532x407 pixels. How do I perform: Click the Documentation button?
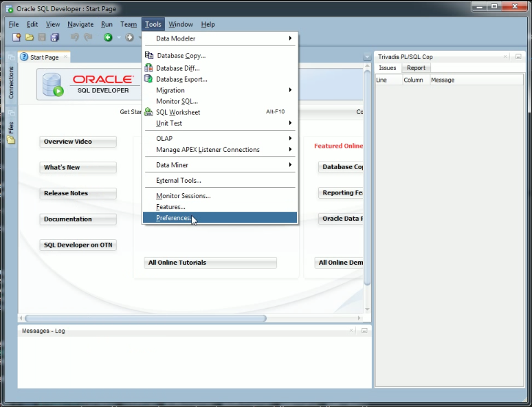pyautogui.click(x=78, y=219)
